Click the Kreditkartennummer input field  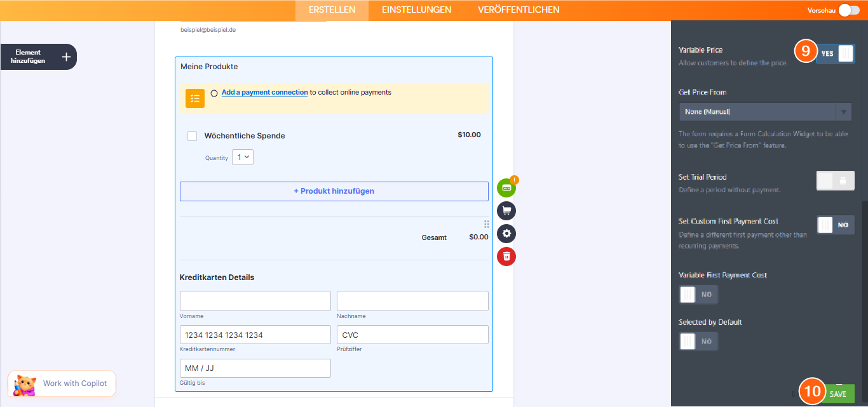[255, 335]
